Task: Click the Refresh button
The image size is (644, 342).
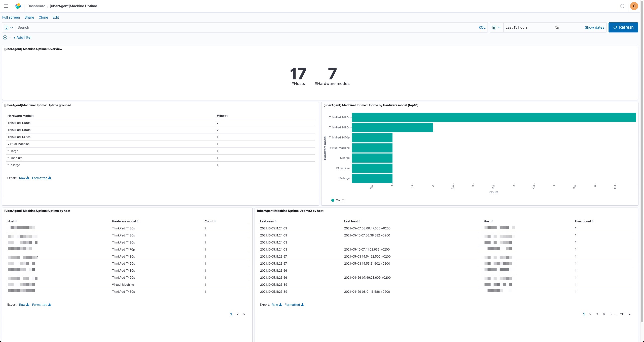Action: click(623, 27)
